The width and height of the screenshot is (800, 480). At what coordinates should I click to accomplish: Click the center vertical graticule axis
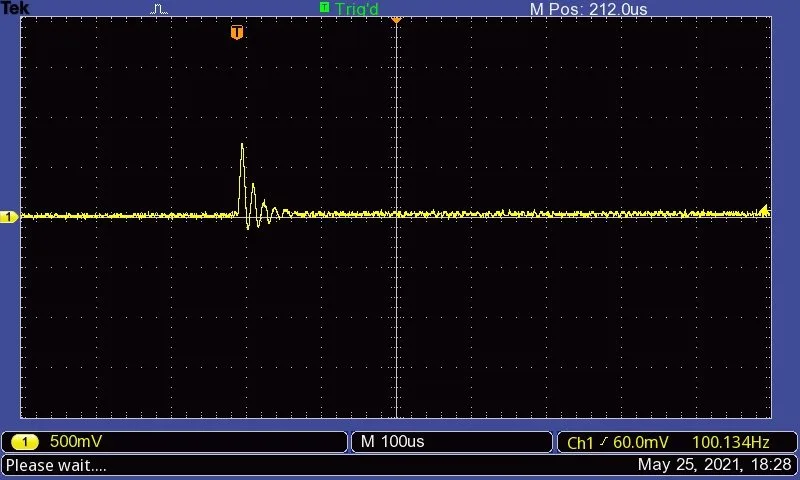tap(397, 300)
